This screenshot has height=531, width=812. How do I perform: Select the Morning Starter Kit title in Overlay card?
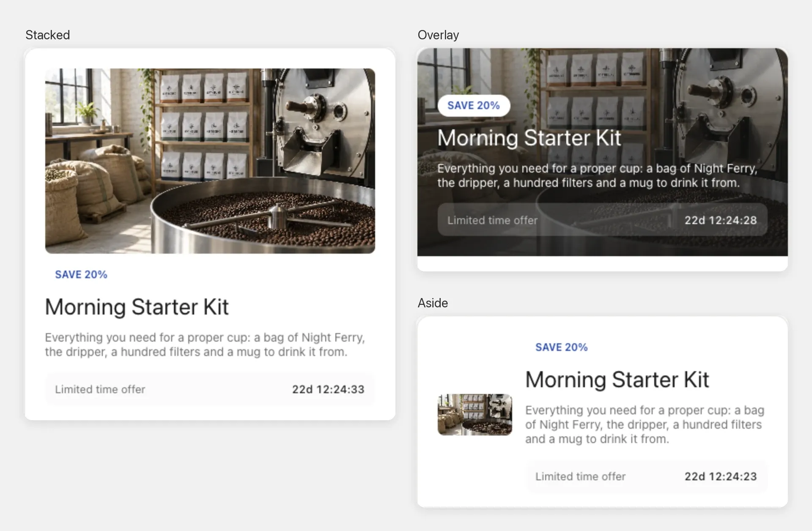pos(529,138)
